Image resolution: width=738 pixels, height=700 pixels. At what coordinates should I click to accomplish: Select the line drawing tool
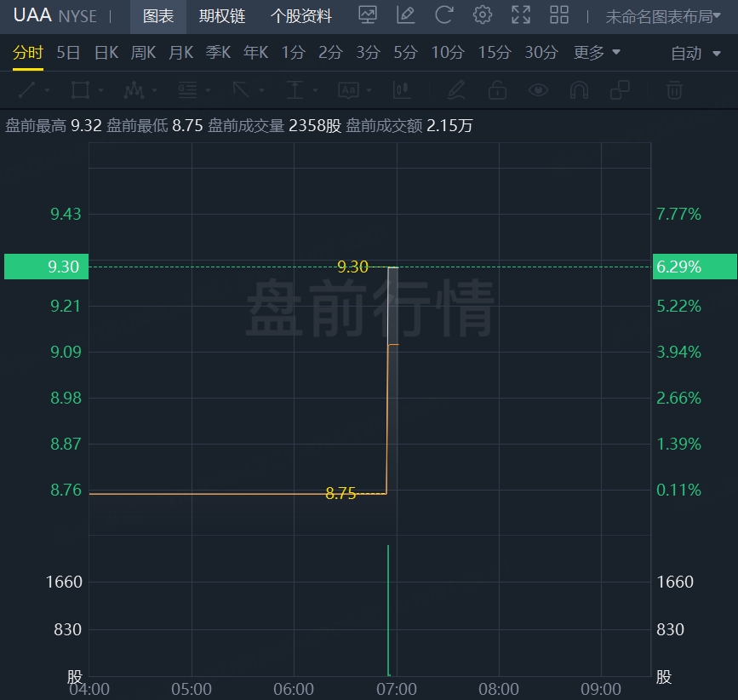(27, 90)
